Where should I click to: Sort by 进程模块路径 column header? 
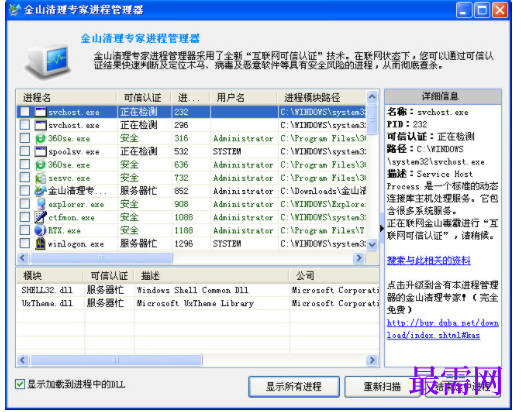pos(322,98)
